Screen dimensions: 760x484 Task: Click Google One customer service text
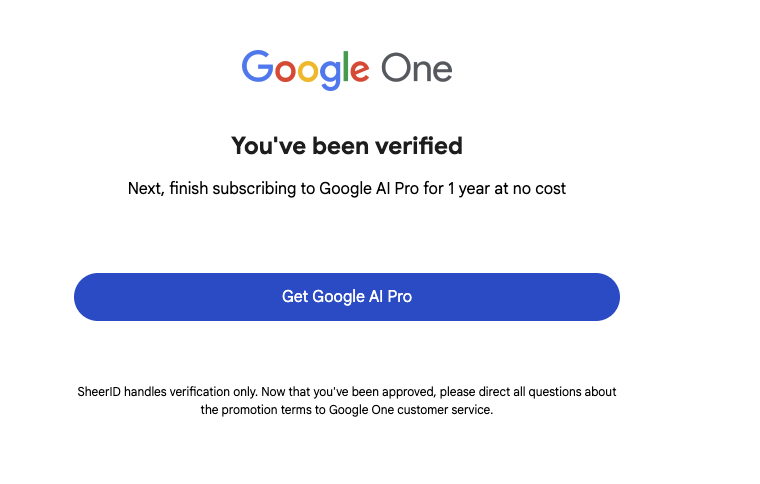click(x=411, y=409)
